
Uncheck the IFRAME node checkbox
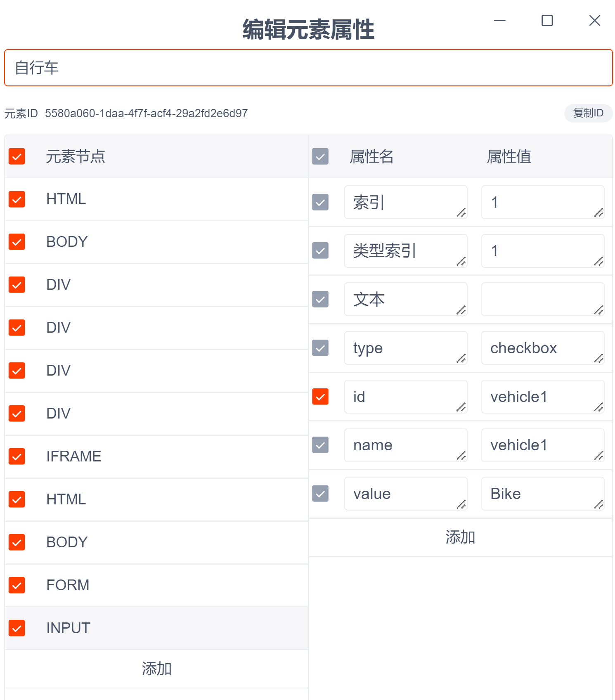point(17,456)
